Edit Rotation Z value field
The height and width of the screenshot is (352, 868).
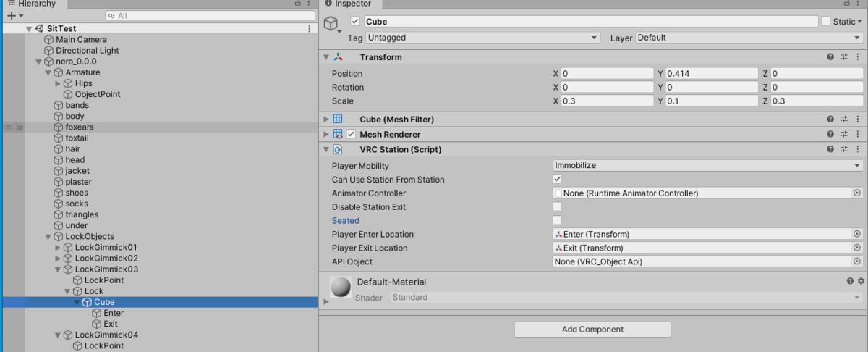pos(817,88)
